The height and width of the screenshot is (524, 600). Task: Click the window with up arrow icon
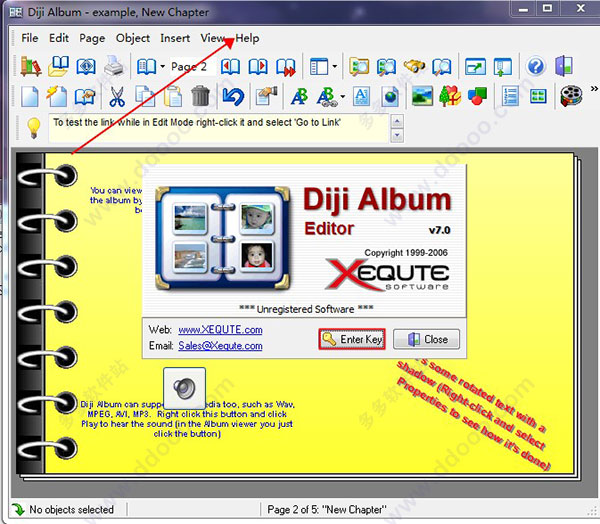tap(503, 67)
